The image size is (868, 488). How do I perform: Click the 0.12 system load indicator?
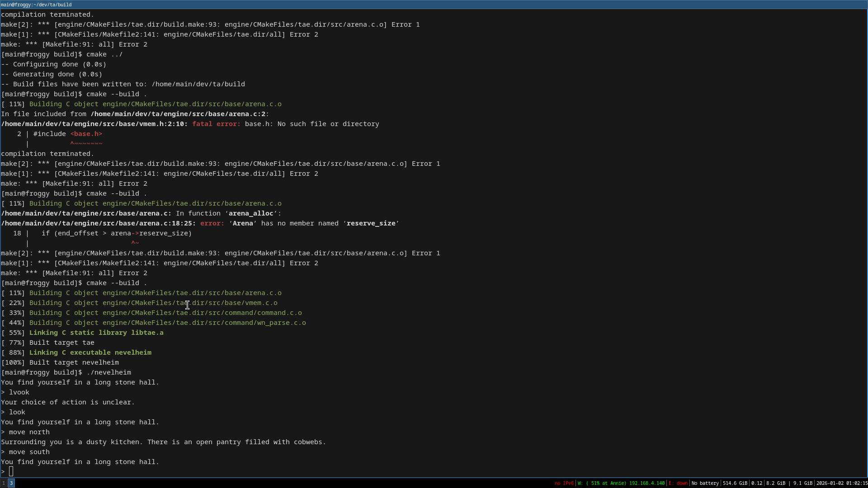point(757,483)
